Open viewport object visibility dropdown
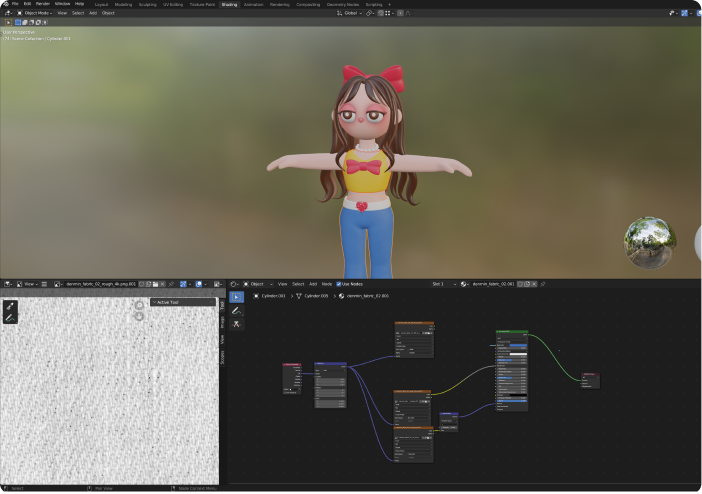The image size is (702, 494). tap(673, 13)
